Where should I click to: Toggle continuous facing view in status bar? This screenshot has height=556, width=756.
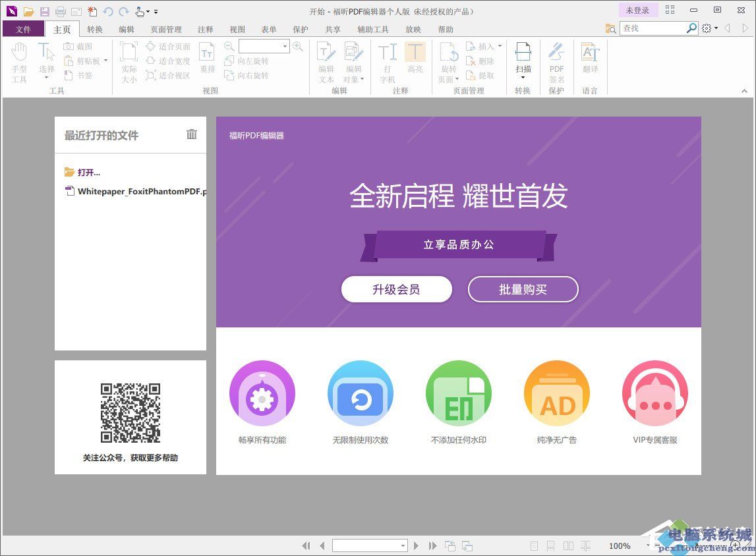tap(585, 545)
